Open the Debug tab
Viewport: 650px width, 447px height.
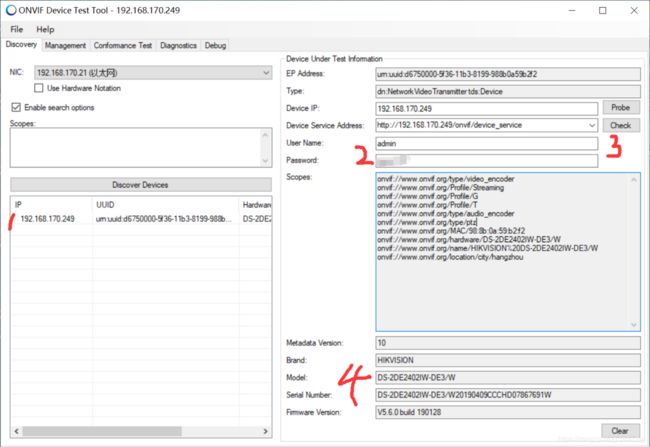point(215,45)
